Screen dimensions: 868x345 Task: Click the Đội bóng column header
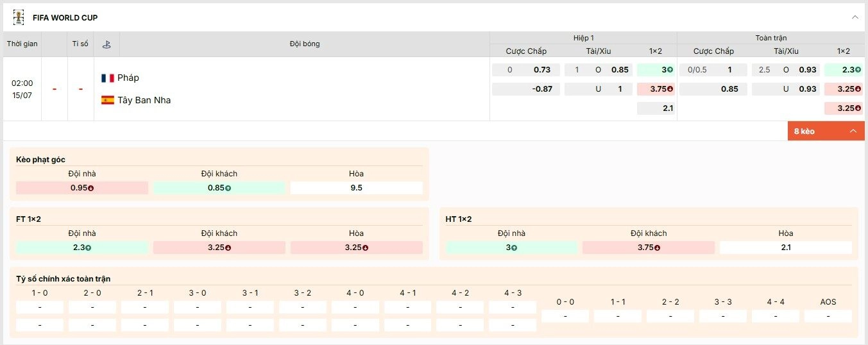coord(305,44)
